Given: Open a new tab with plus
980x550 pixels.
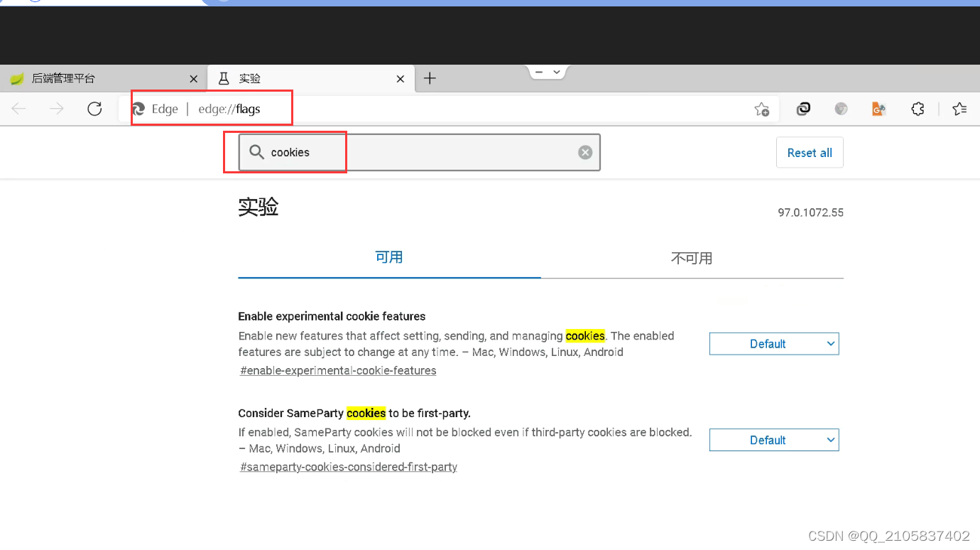Looking at the screenshot, I should pos(430,78).
